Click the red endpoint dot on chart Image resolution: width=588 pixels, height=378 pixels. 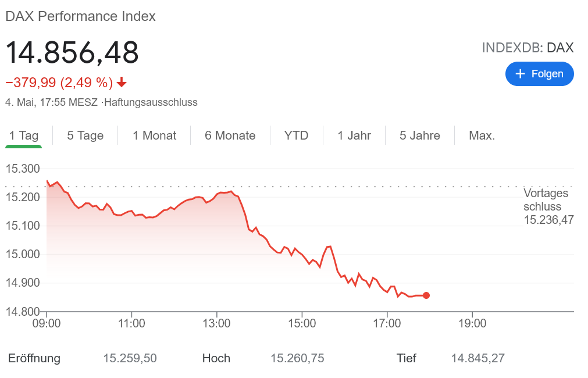pos(426,295)
